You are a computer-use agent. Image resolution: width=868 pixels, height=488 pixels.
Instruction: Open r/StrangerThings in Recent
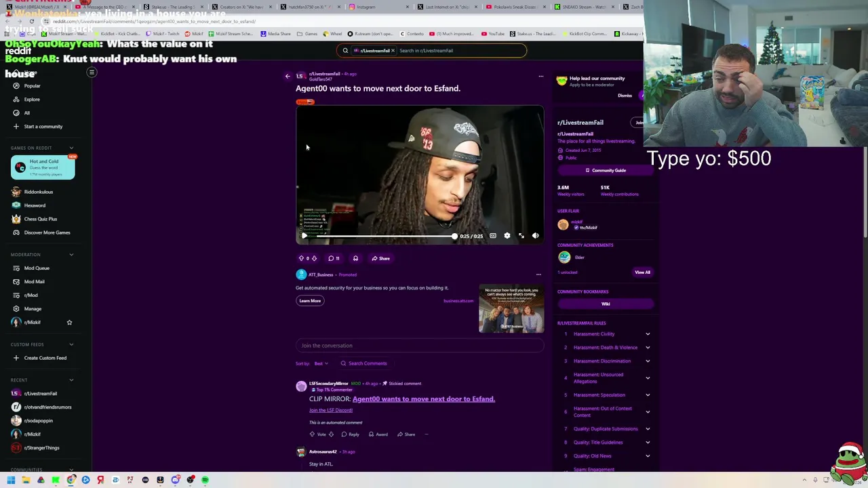click(x=41, y=448)
